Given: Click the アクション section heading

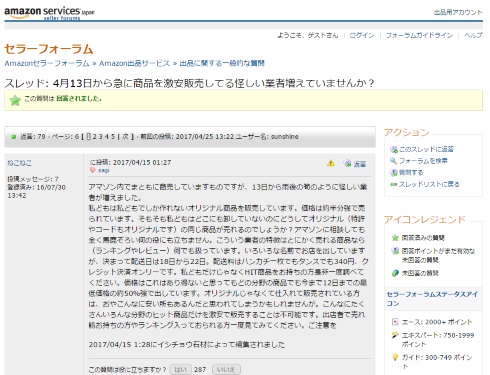Looking at the screenshot, I should (407, 132).
